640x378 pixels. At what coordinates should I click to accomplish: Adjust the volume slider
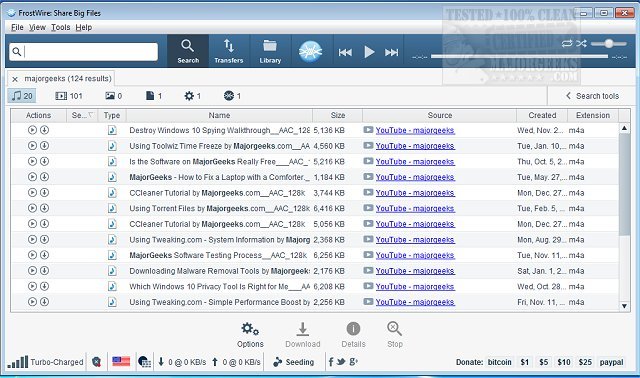[609, 43]
